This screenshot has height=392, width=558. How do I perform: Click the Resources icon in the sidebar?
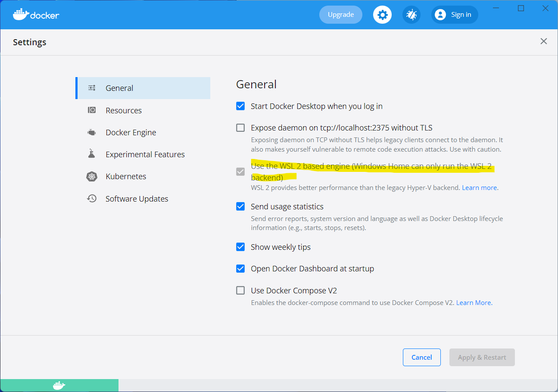pyautogui.click(x=91, y=110)
